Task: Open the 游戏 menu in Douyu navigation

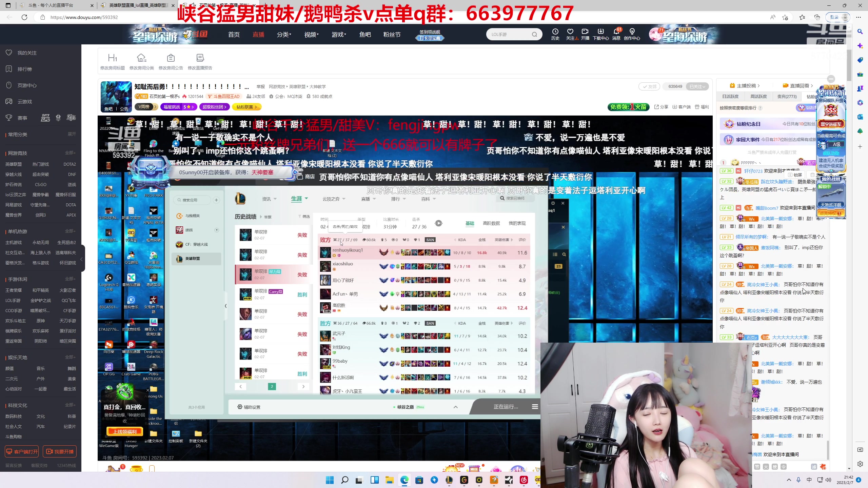Action: point(338,34)
